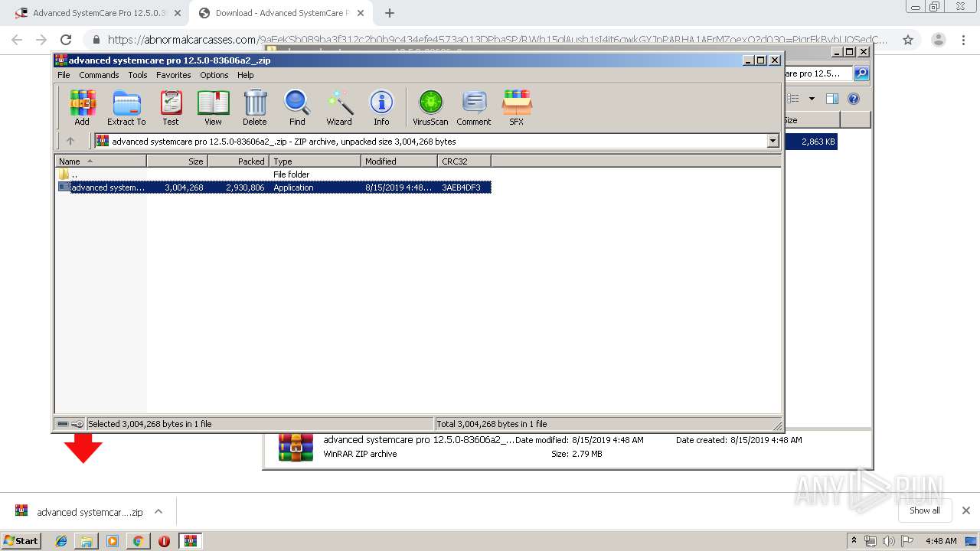
Task: Open Explorer help icon
Action: coord(854,99)
